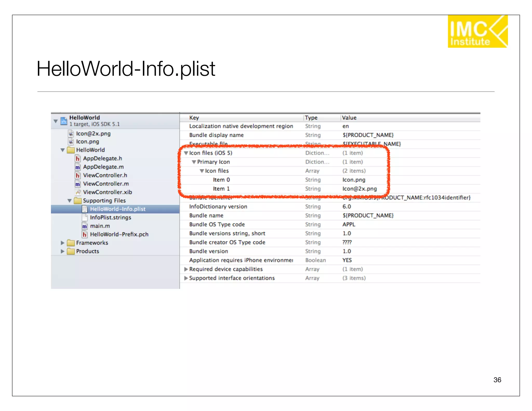Click the AppDelegate.m implementation file icon
This screenshot has height=411, width=532.
(78, 167)
